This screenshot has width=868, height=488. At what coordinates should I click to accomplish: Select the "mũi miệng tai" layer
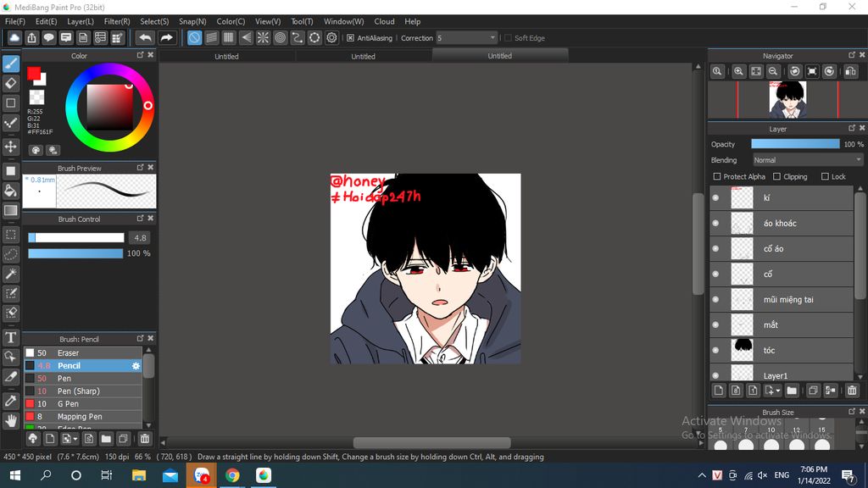pyautogui.click(x=782, y=299)
